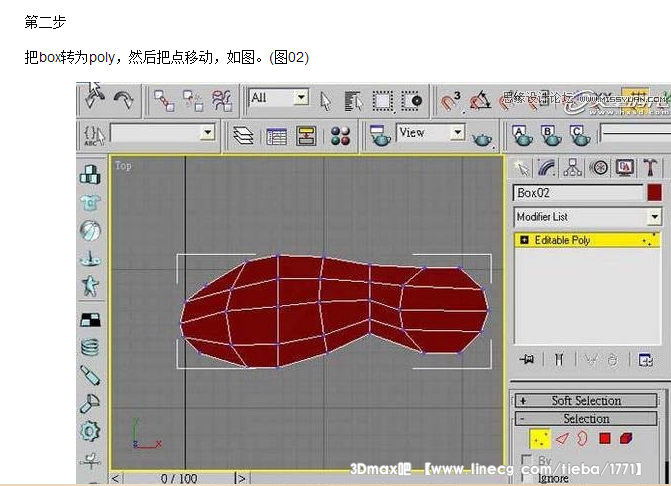Click the Named Selection Sets ABC icon
Screen dimensions: 671x486
tap(94, 135)
